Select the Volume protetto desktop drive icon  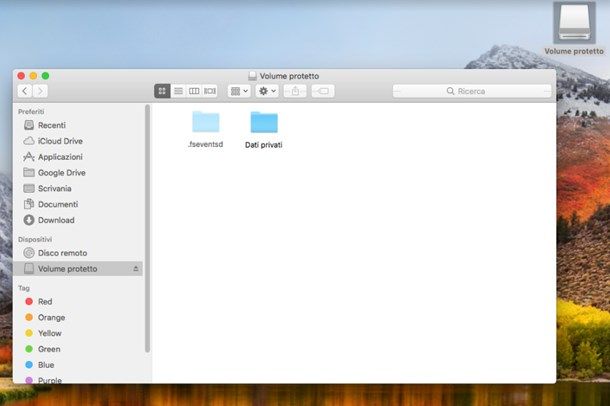pyautogui.click(x=575, y=23)
